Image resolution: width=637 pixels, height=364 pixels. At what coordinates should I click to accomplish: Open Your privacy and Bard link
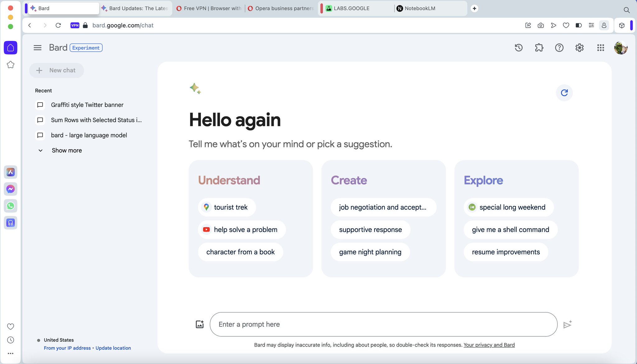[489, 345]
